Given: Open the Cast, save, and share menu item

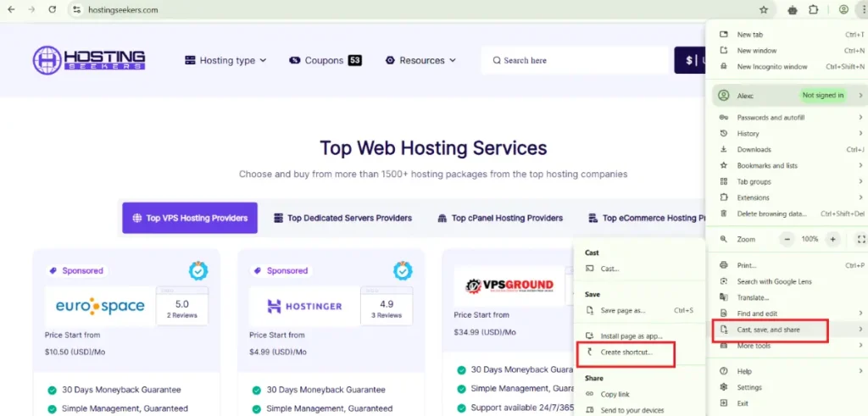Looking at the screenshot, I should point(769,329).
